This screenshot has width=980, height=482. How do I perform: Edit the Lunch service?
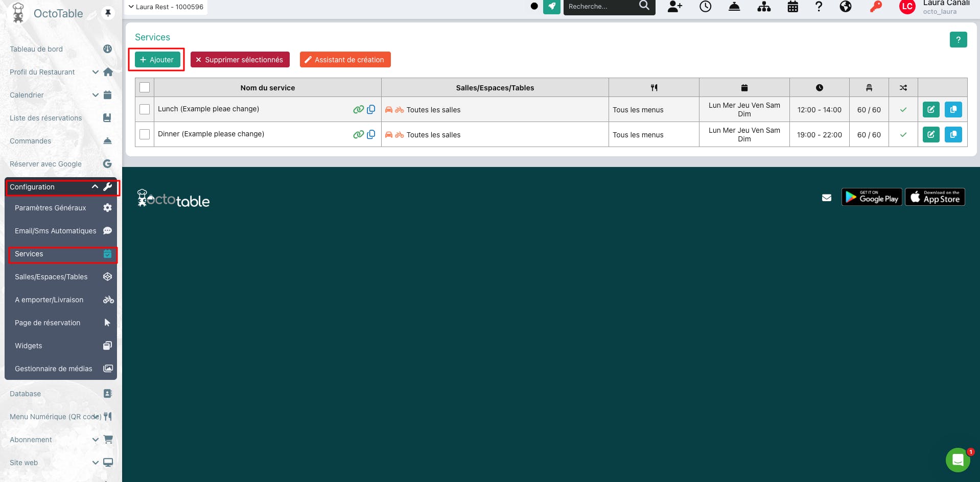(931, 109)
